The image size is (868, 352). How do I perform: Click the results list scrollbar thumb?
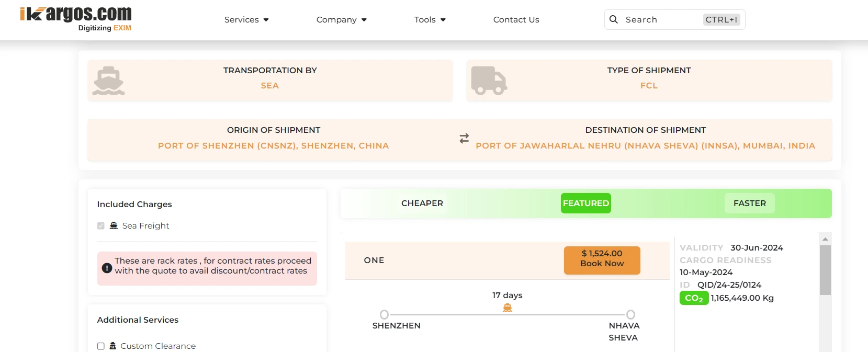click(825, 270)
